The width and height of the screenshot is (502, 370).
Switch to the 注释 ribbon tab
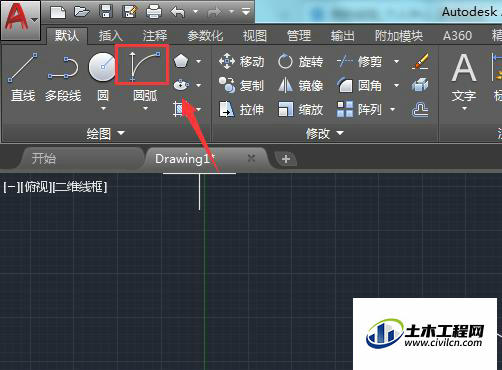(x=155, y=36)
